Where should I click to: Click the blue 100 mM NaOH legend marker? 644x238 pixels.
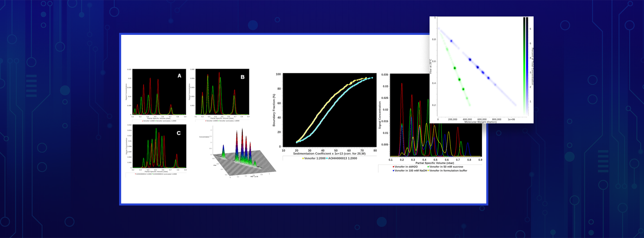pos(393,171)
